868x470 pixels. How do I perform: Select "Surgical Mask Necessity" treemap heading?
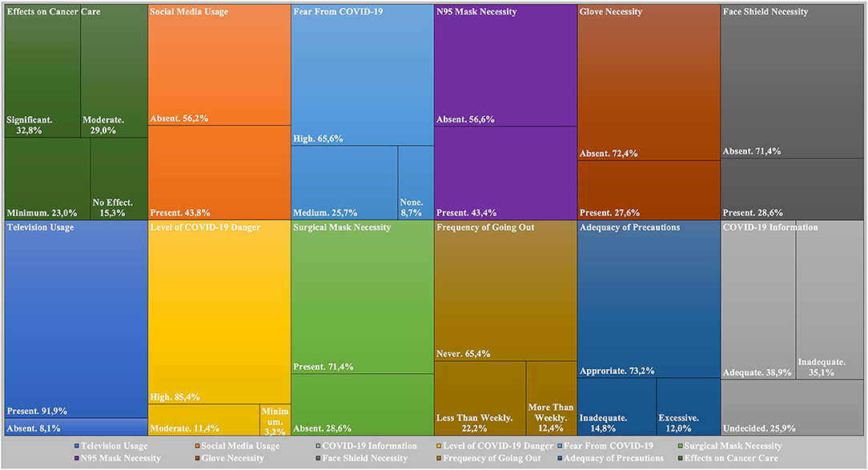pos(342,227)
